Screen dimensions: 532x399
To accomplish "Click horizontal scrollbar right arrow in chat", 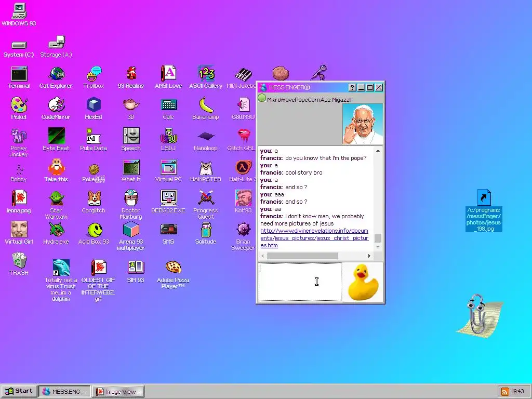I will click(369, 256).
